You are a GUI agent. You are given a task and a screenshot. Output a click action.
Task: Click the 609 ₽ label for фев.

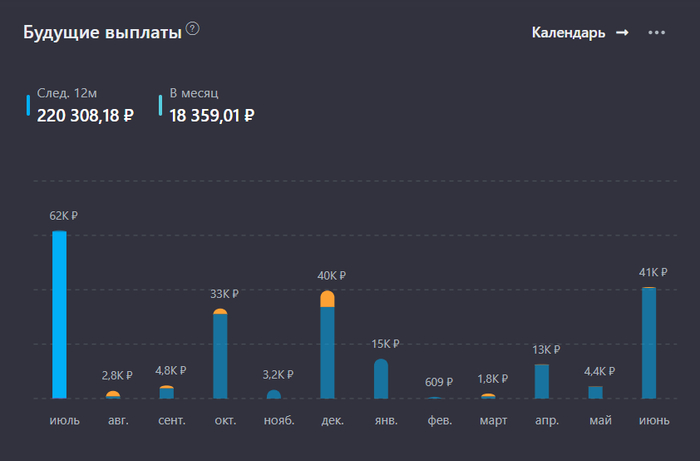[435, 382]
